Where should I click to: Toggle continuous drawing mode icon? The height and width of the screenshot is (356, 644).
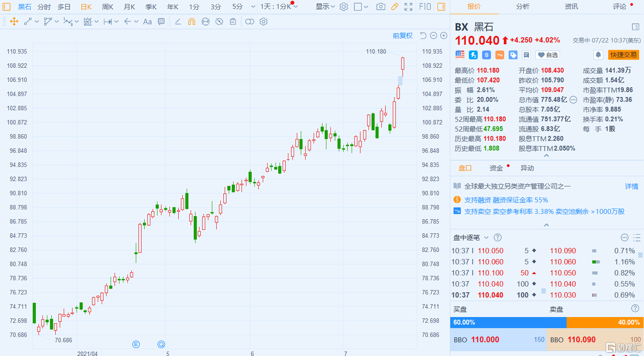point(205,21)
